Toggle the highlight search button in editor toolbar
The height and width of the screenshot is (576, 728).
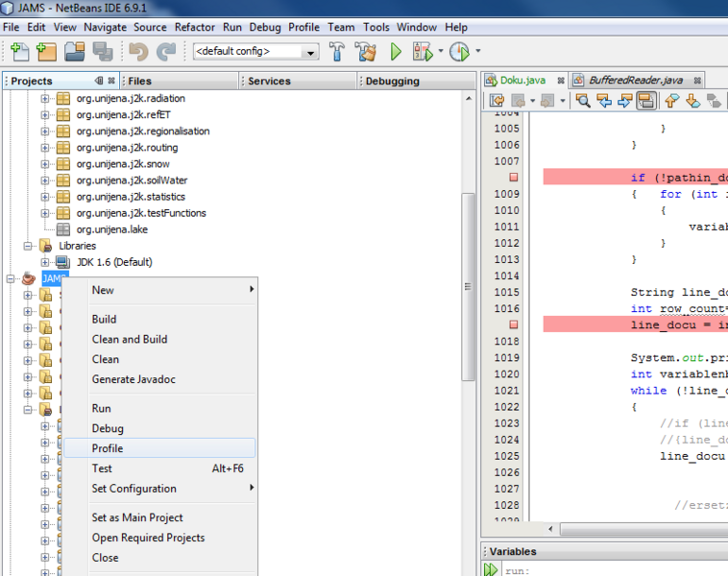646,101
